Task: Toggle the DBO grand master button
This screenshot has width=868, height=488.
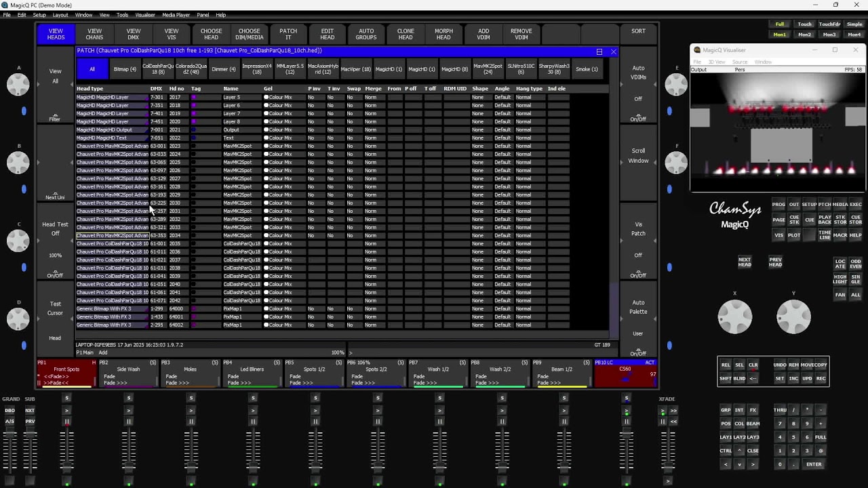Action: point(10,411)
